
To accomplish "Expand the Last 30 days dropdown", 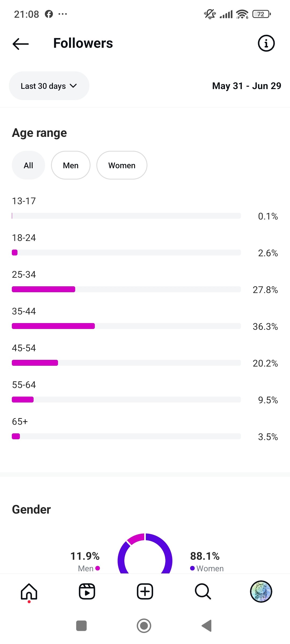I will pyautogui.click(x=49, y=86).
